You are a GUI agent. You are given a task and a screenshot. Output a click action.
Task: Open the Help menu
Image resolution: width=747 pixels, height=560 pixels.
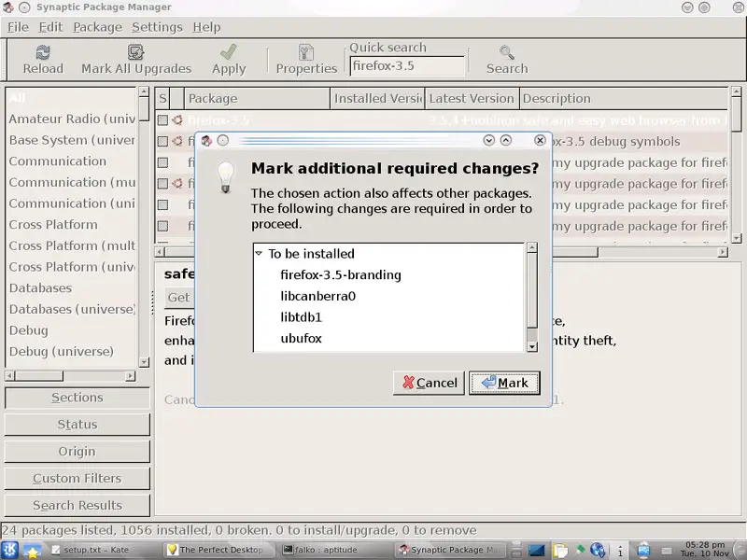pyautogui.click(x=206, y=27)
